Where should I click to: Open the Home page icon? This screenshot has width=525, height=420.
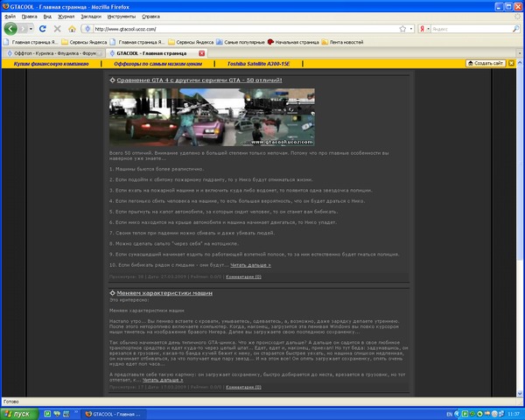pos(72,29)
